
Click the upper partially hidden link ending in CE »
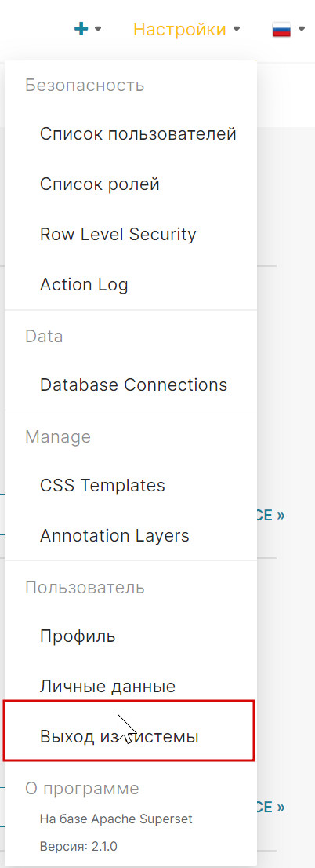coord(271,516)
